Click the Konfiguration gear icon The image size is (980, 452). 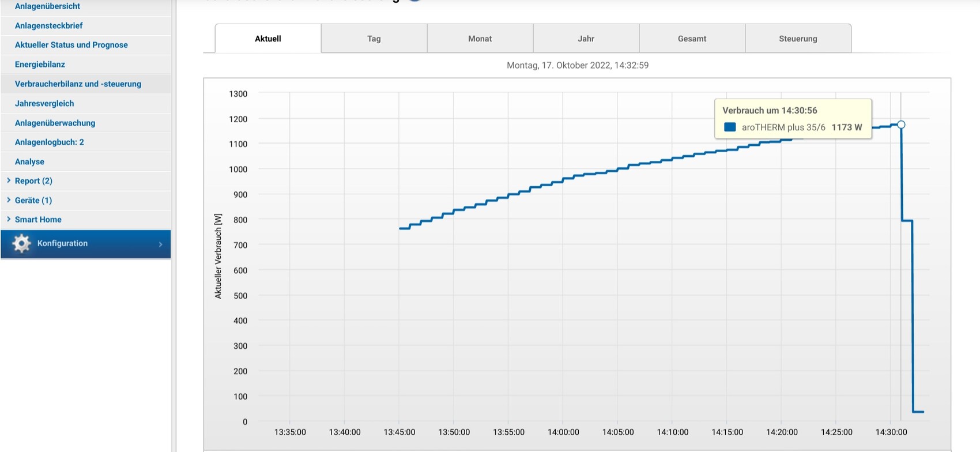point(21,243)
